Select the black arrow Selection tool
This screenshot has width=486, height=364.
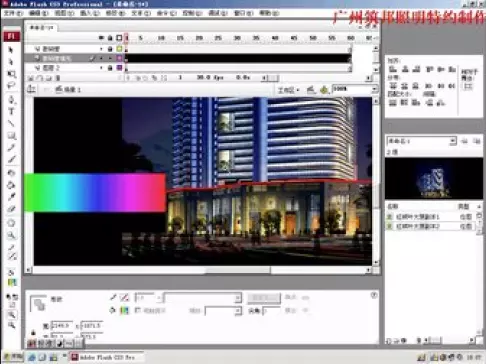(x=11, y=50)
